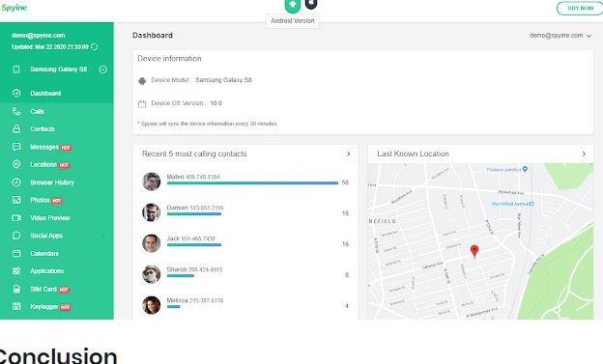
Task: Select the iOS version icon
Action: pyautogui.click(x=311, y=4)
